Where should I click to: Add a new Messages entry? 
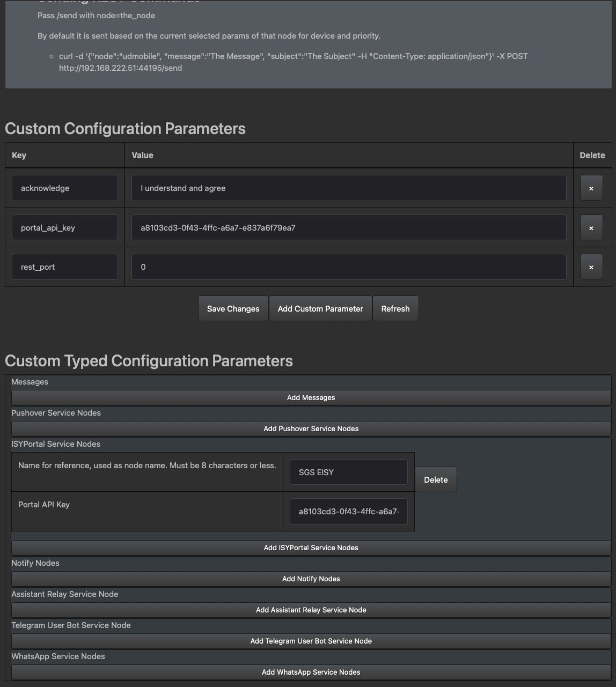[x=311, y=398]
